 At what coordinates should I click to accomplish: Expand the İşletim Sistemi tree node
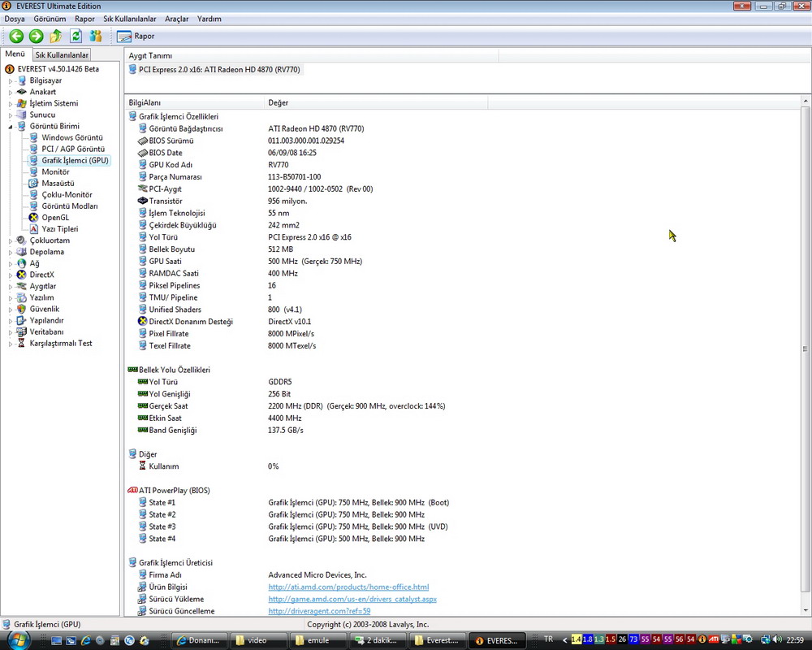pos(10,104)
